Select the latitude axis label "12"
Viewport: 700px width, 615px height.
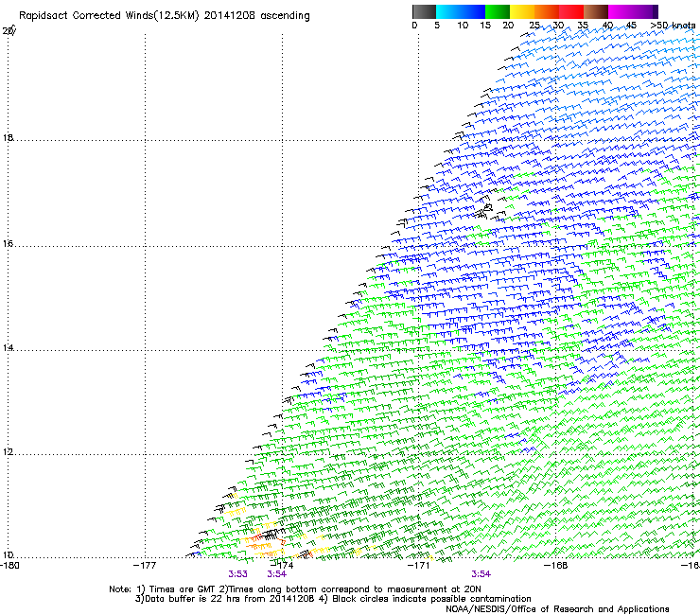point(8,452)
